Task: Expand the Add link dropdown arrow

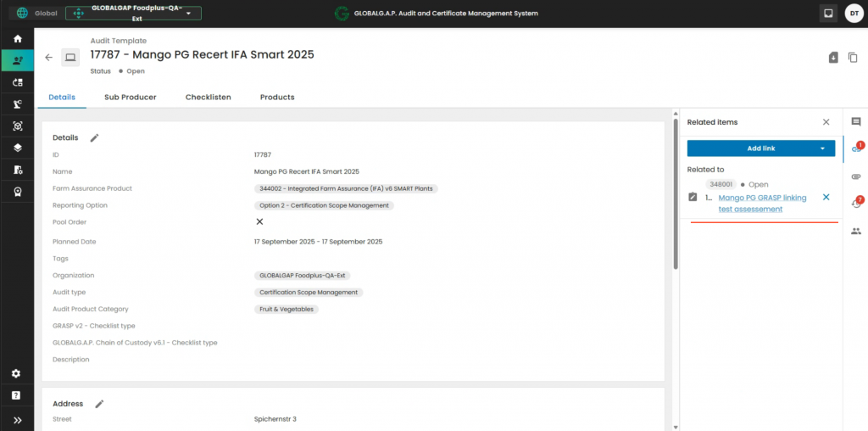Action: pos(822,148)
